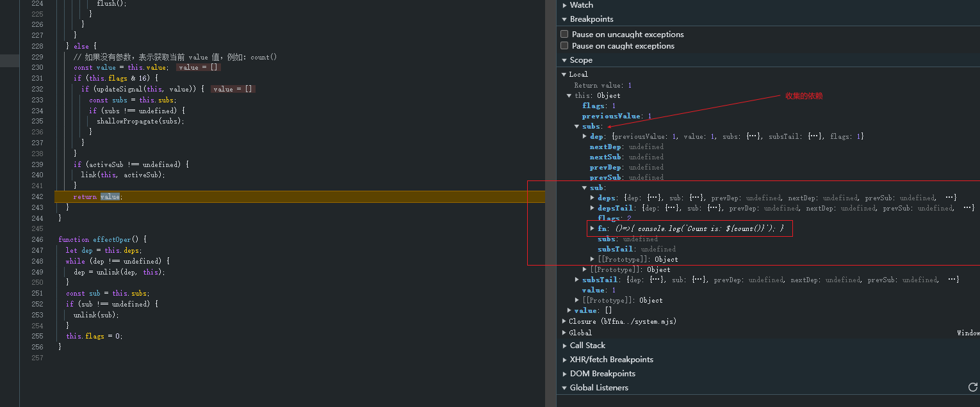Click line number 242 in the gutter
Screen dimensions: 980x407
pos(37,196)
